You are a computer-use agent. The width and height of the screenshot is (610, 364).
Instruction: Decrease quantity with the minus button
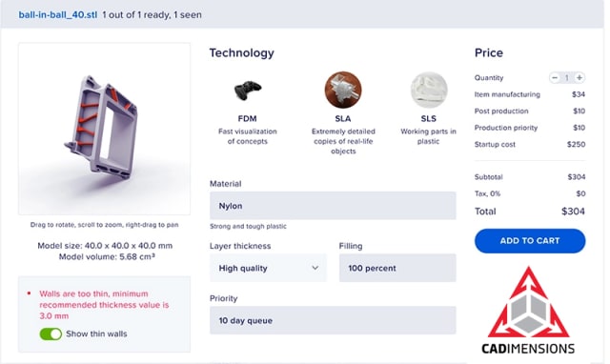tap(555, 78)
